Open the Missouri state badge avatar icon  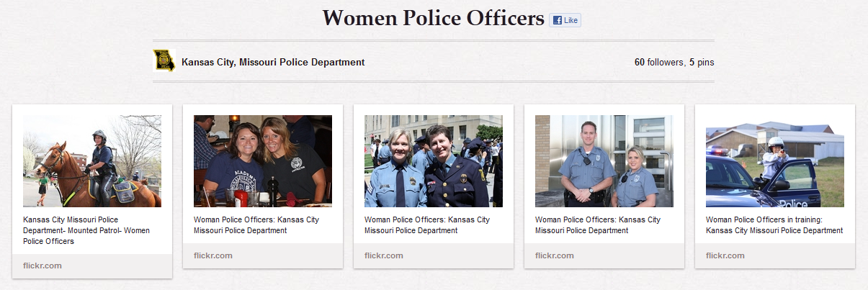click(164, 60)
